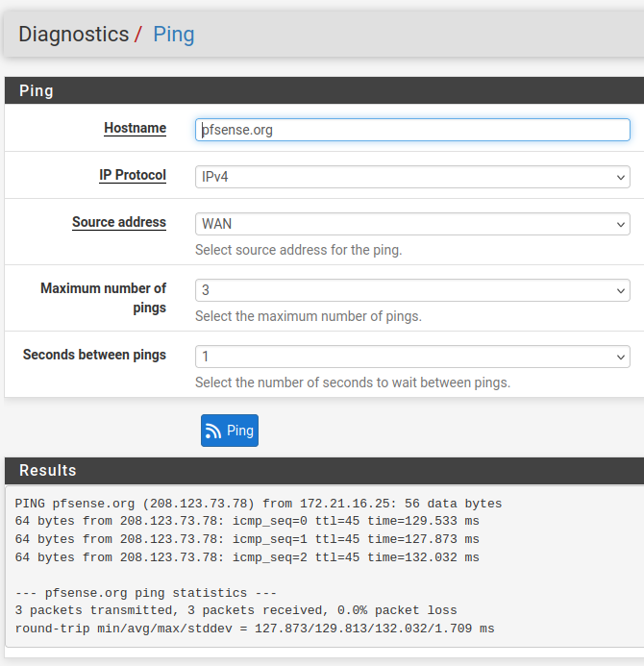Click the Ping submit button
Screen dimensions: 644x666
pyautogui.click(x=230, y=431)
